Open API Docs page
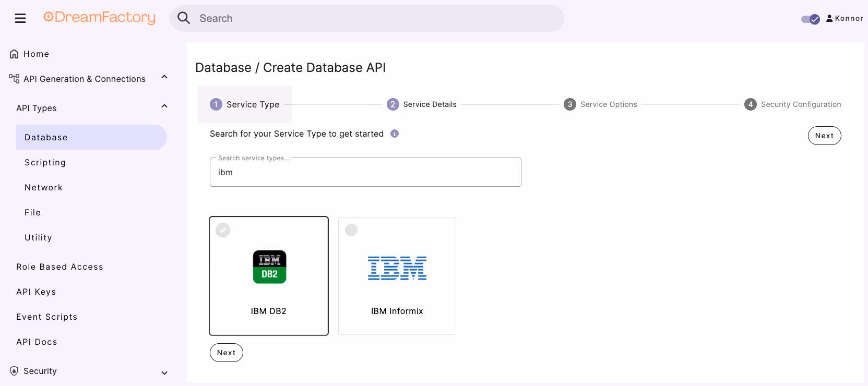Image resolution: width=868 pixels, height=386 pixels. (37, 342)
